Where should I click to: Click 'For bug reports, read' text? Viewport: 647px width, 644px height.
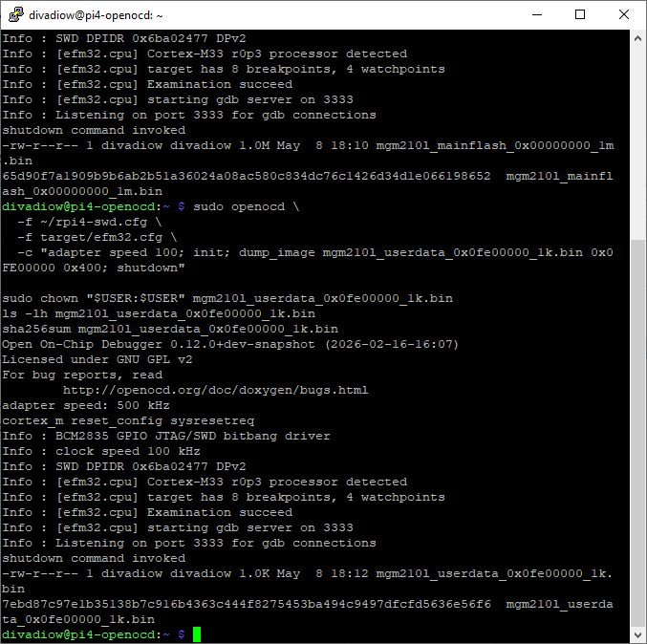pos(82,375)
